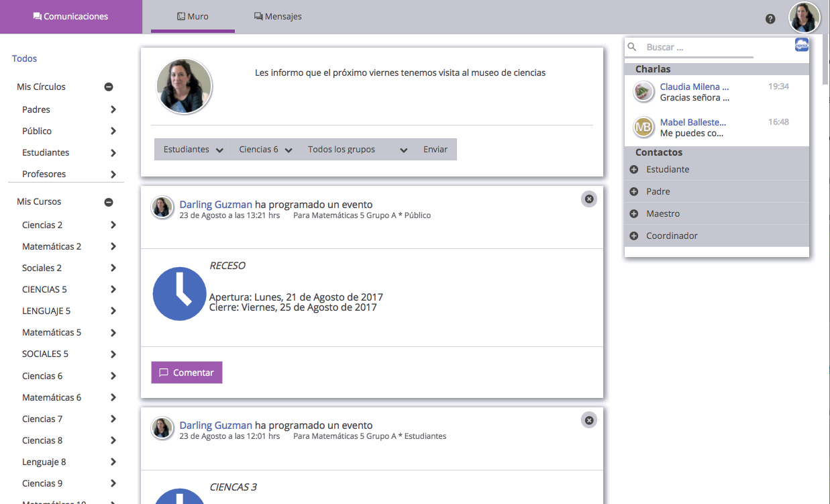Open the Todos los grupos dropdown
Screen dimensions: 830x504
coord(357,150)
